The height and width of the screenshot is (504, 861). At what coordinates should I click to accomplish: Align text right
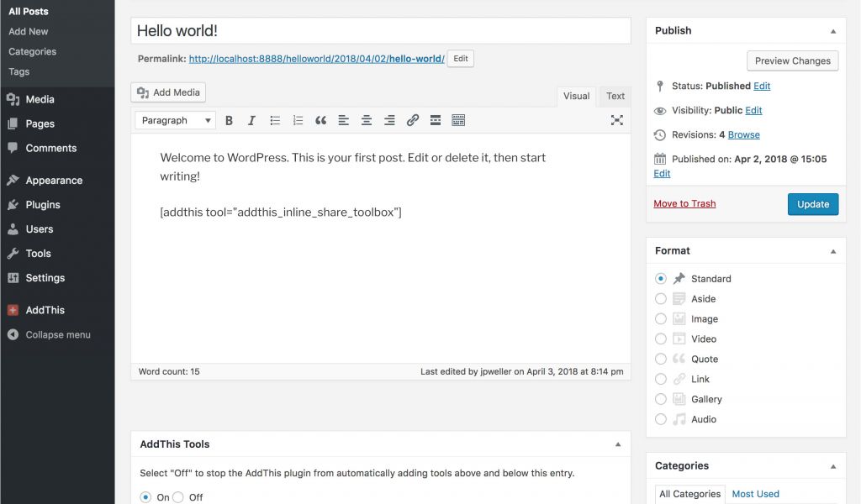coord(389,121)
